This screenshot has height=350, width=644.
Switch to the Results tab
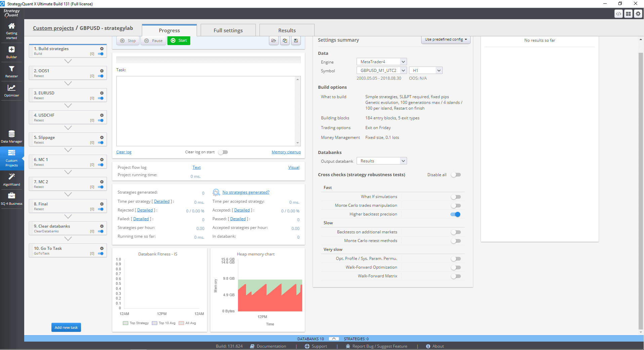coord(287,30)
